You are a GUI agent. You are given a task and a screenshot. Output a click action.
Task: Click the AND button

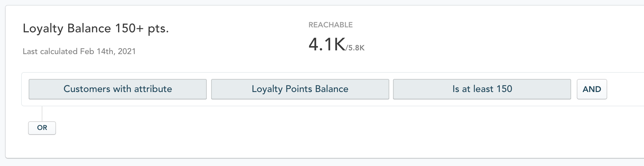pyautogui.click(x=592, y=89)
